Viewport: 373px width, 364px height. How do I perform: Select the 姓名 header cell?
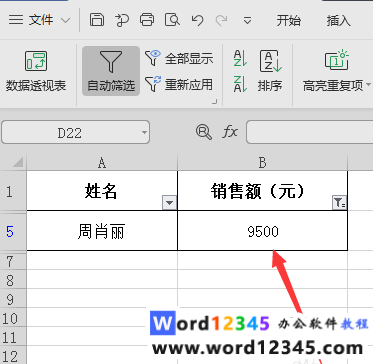pos(102,191)
